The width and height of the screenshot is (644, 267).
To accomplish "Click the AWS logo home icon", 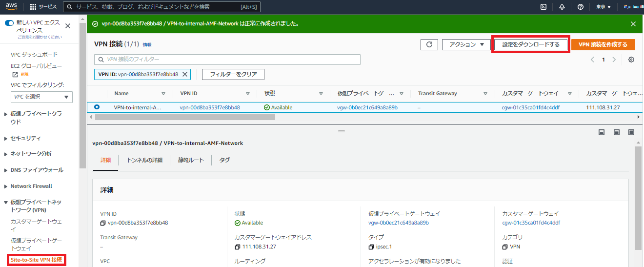I will [x=12, y=7].
